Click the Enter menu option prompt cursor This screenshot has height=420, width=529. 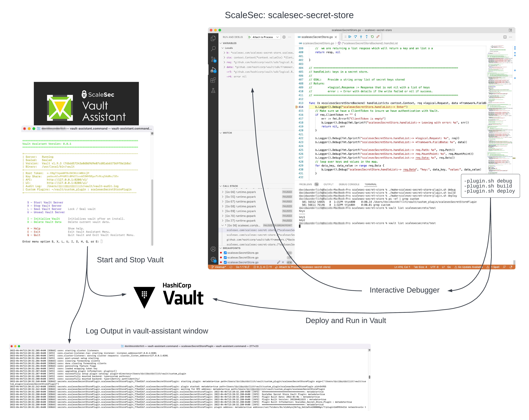[x=102, y=242]
